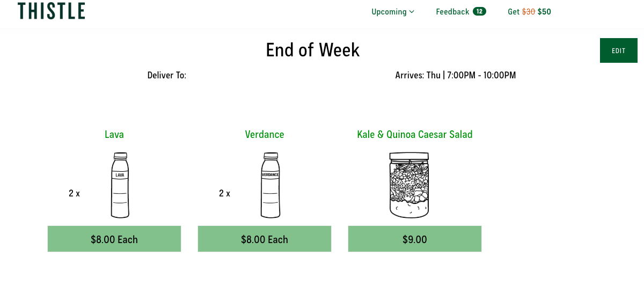Click the Kale & Quinoa salad jar image
The width and height of the screenshot is (644, 293).
tap(409, 185)
